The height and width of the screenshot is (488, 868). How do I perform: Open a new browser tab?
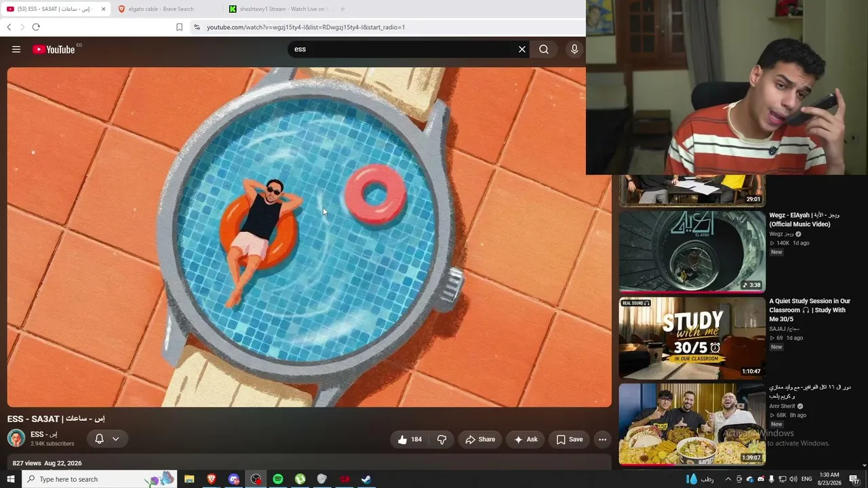(x=342, y=9)
